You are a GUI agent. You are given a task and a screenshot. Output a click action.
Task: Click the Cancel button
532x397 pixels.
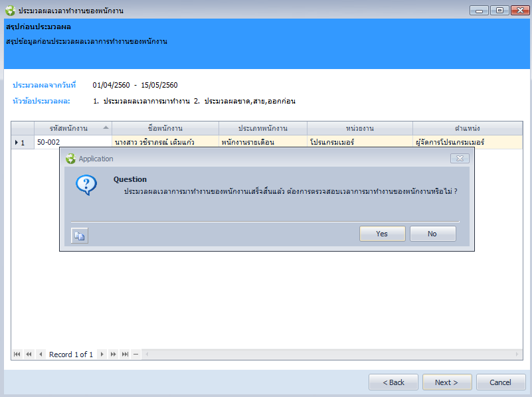pos(501,382)
